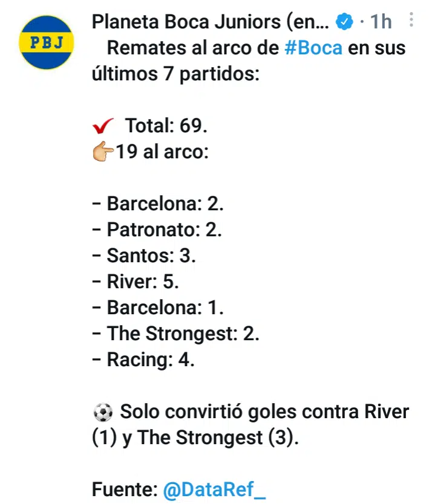Image resolution: width=435 pixels, height=504 pixels.
Task: Open the @DataRef_ source mention
Action: pyautogui.click(x=214, y=490)
